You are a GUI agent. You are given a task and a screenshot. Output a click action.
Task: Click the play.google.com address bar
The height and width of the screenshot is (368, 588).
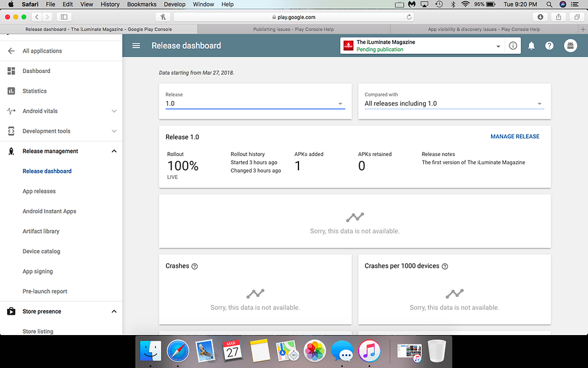pyautogui.click(x=293, y=17)
